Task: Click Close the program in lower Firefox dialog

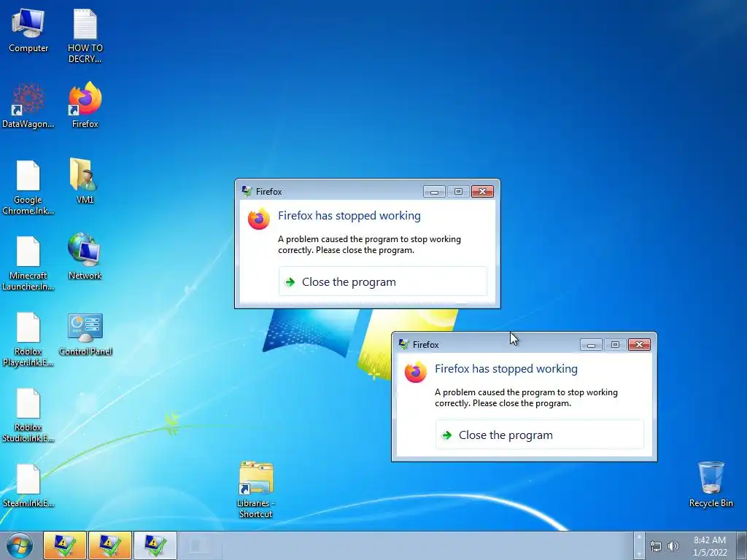Action: coord(539,435)
